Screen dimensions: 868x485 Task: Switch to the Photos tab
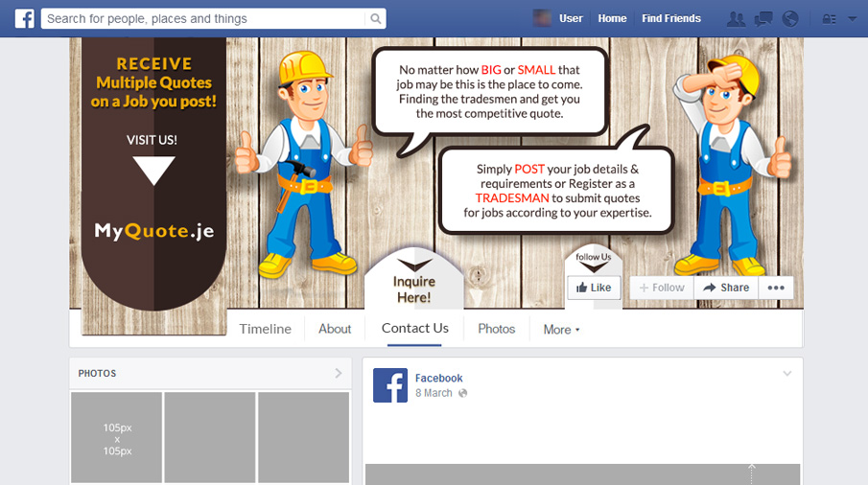coord(497,329)
